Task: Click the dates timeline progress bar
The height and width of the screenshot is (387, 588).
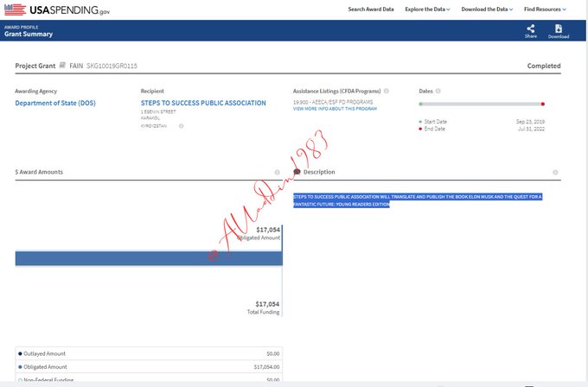Action: pos(481,104)
